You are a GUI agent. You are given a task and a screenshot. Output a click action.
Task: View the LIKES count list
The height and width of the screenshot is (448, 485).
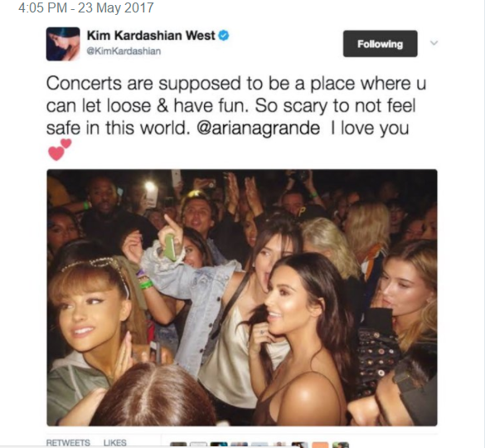(x=114, y=443)
